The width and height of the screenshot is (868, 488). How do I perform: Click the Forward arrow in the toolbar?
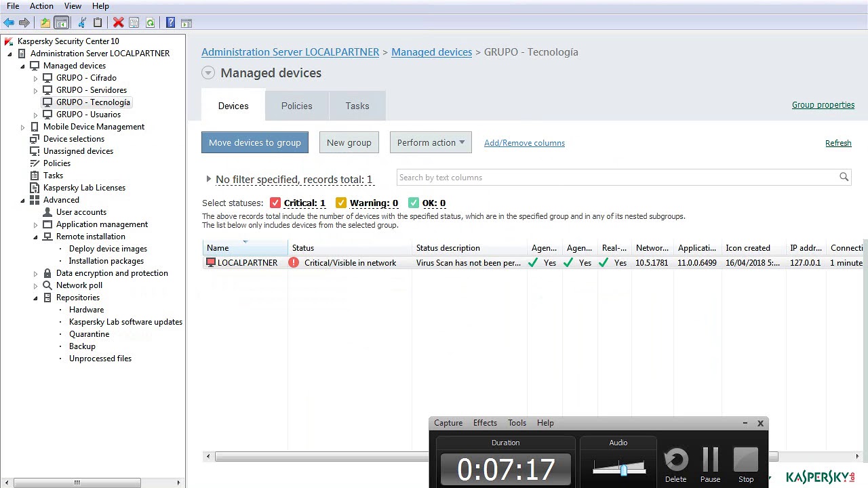[24, 23]
